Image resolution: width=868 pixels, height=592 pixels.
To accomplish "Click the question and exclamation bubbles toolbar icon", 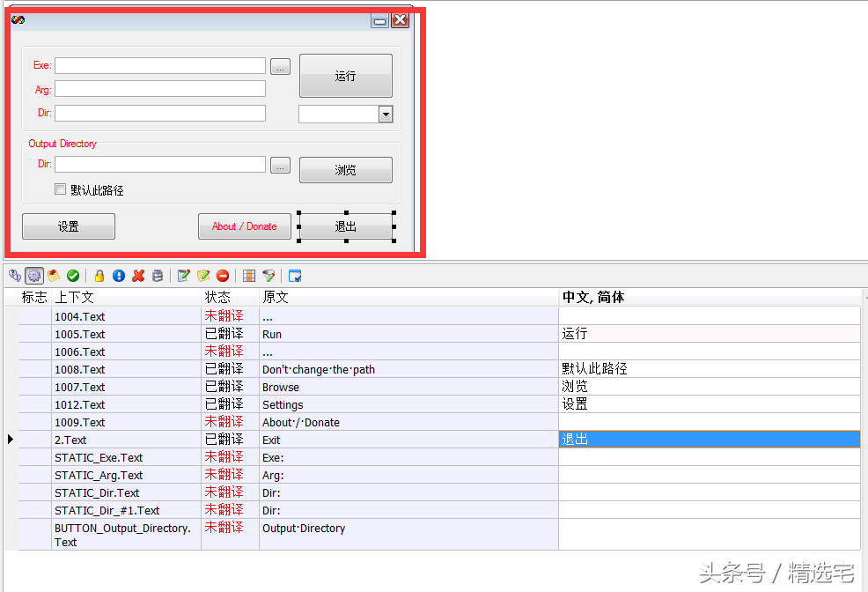I will coord(15,275).
